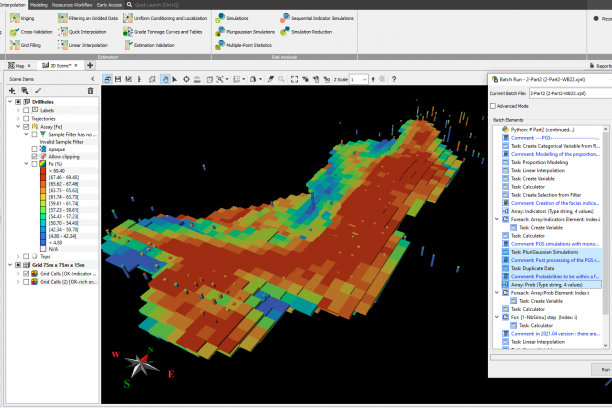
Task: Collapse the Assay [Fe] node
Action: 18,126
